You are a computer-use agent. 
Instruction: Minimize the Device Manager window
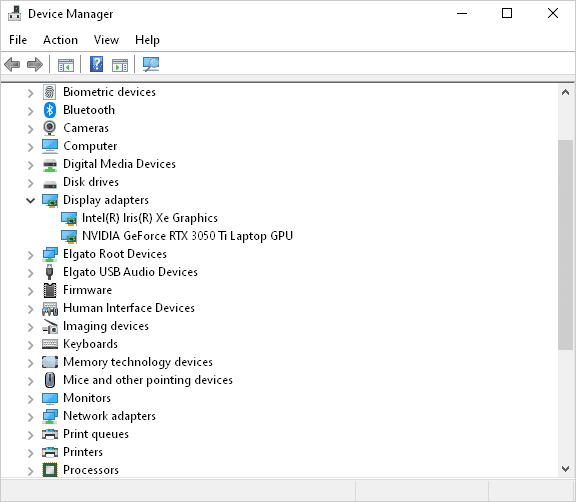[462, 14]
